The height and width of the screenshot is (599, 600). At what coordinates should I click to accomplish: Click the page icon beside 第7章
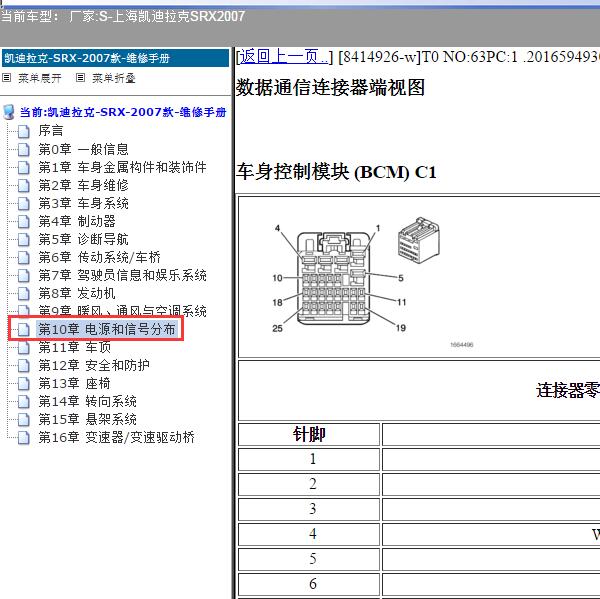pyautogui.click(x=24, y=275)
